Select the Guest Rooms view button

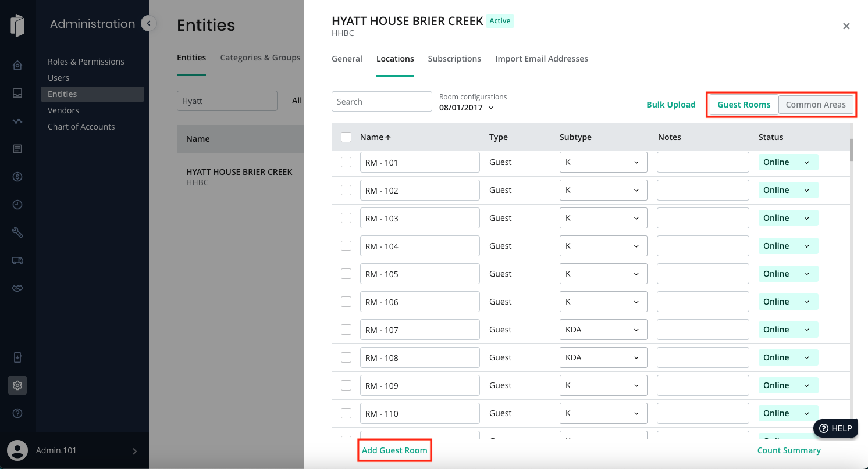pos(744,105)
